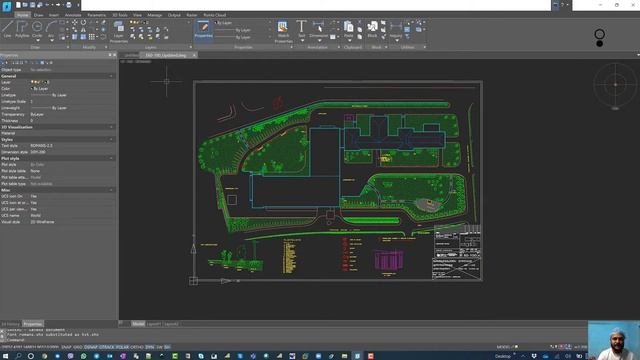This screenshot has height=360, width=640.
Task: Click the Array tool in Modify panel
Action: click(92, 37)
